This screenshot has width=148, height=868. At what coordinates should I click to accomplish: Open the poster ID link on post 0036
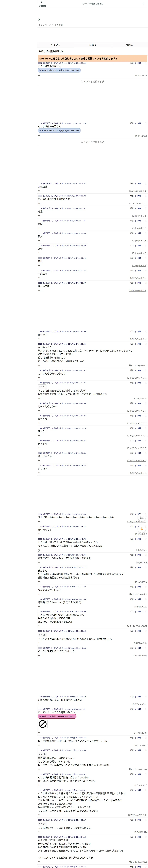pos(137,815)
